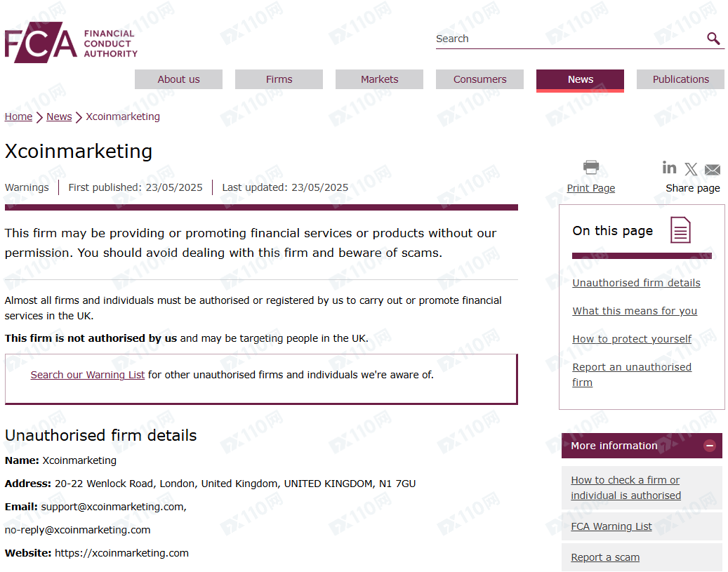Viewport: 728px width, 572px height.
Task: Open the Firms menu
Action: coord(279,79)
